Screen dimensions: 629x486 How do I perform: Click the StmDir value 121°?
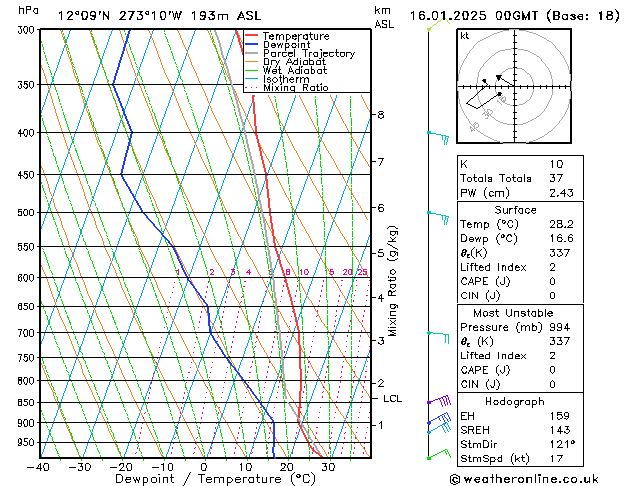(562, 444)
